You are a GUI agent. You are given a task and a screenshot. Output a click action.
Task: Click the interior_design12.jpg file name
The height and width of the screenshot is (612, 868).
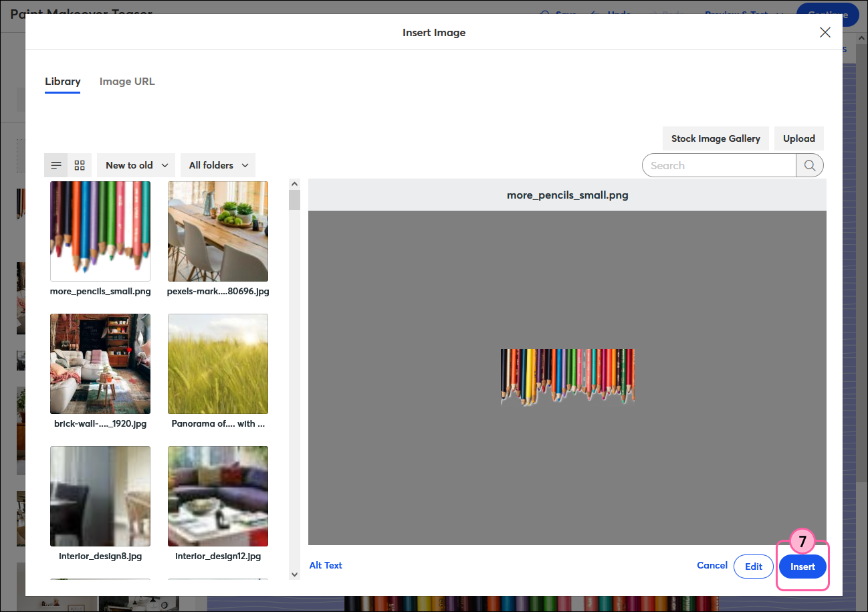point(218,556)
